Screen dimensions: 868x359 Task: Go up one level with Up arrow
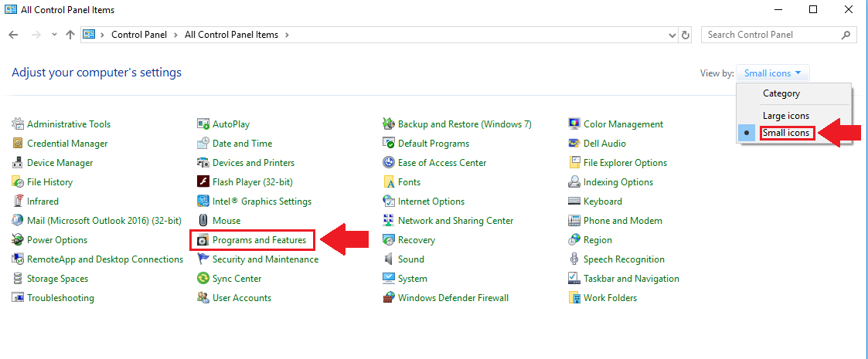point(70,34)
